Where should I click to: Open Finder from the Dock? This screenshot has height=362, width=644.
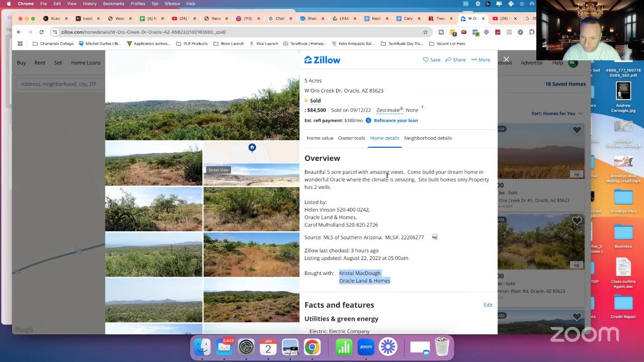[202, 347]
